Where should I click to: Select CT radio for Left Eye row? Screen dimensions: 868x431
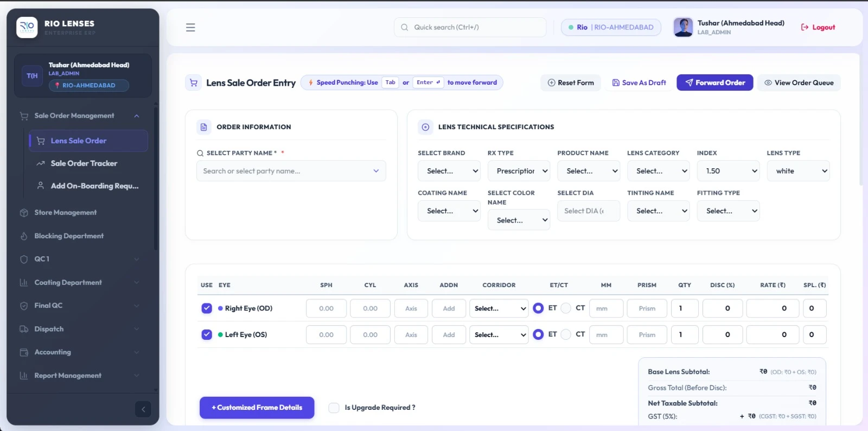coord(566,335)
